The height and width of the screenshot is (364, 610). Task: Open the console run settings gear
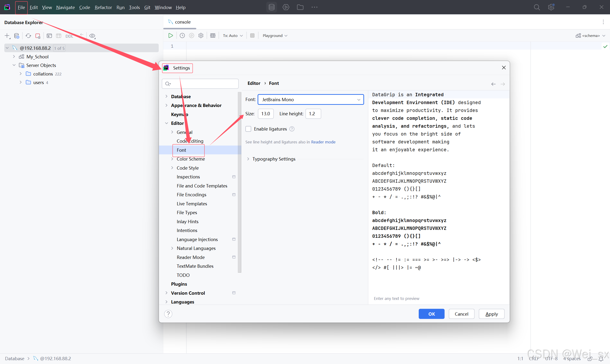click(201, 35)
